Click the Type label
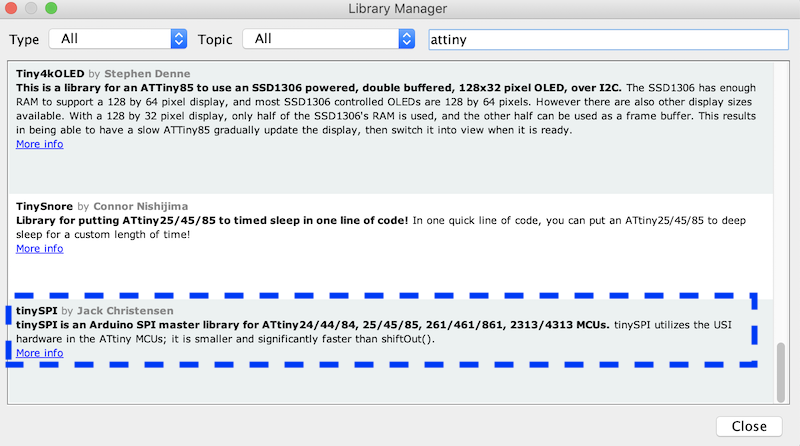Viewport: 800px width, 446px height. [x=24, y=39]
